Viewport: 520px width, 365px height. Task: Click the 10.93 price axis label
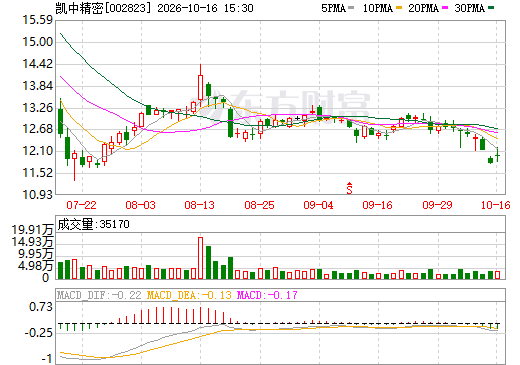click(x=38, y=194)
